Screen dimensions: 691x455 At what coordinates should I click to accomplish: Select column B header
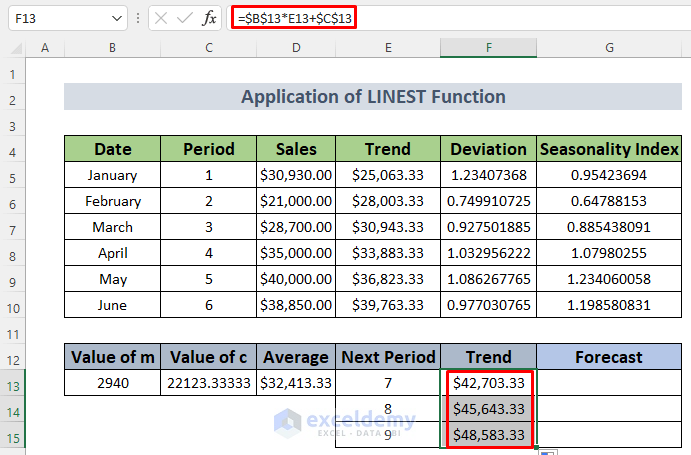[112, 48]
